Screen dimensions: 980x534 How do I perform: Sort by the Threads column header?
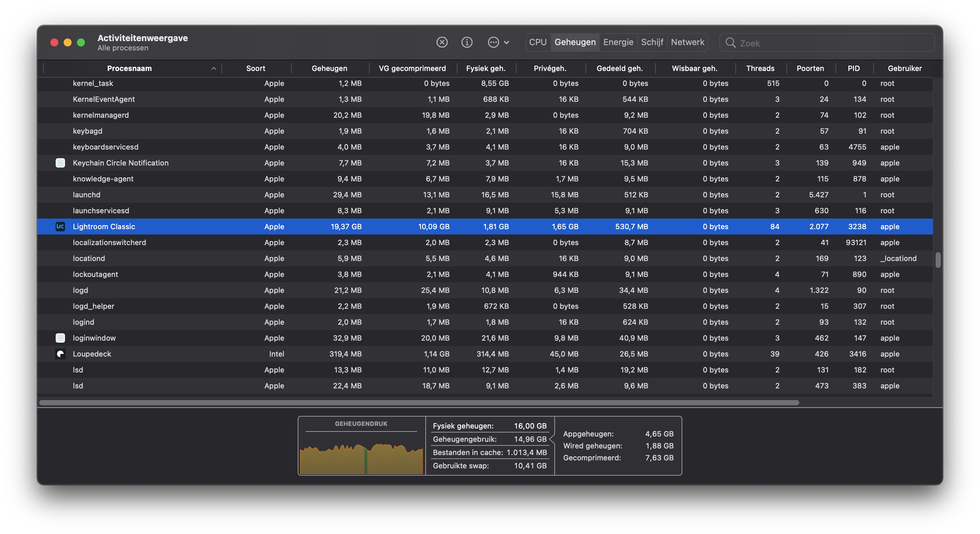760,69
